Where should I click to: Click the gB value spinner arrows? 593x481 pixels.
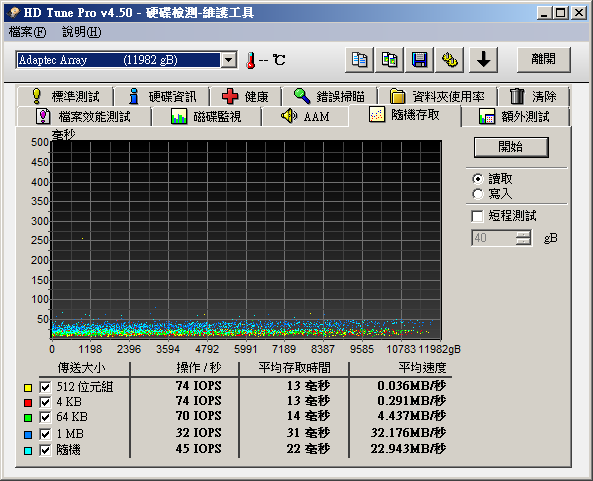(523, 238)
